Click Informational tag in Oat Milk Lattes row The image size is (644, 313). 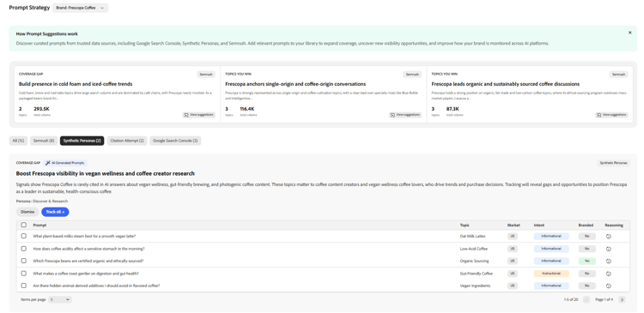(551, 237)
